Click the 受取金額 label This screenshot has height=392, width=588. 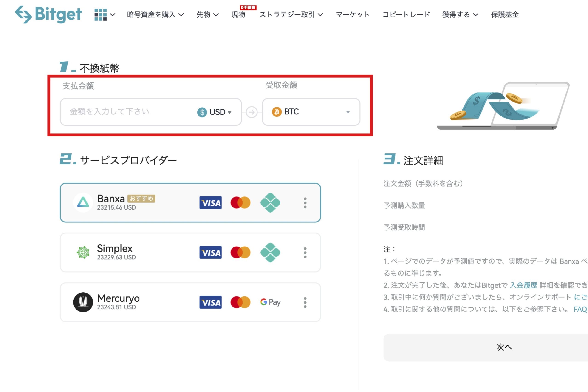tap(281, 85)
